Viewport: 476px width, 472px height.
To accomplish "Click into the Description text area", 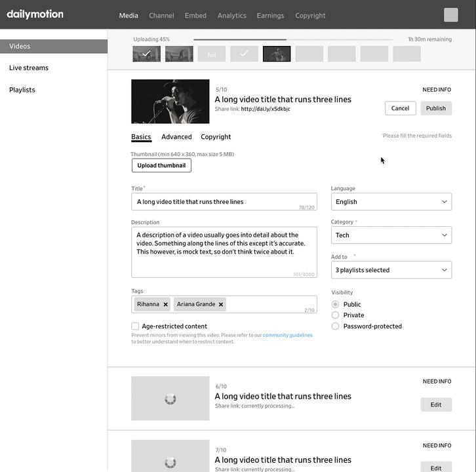I will [x=224, y=252].
